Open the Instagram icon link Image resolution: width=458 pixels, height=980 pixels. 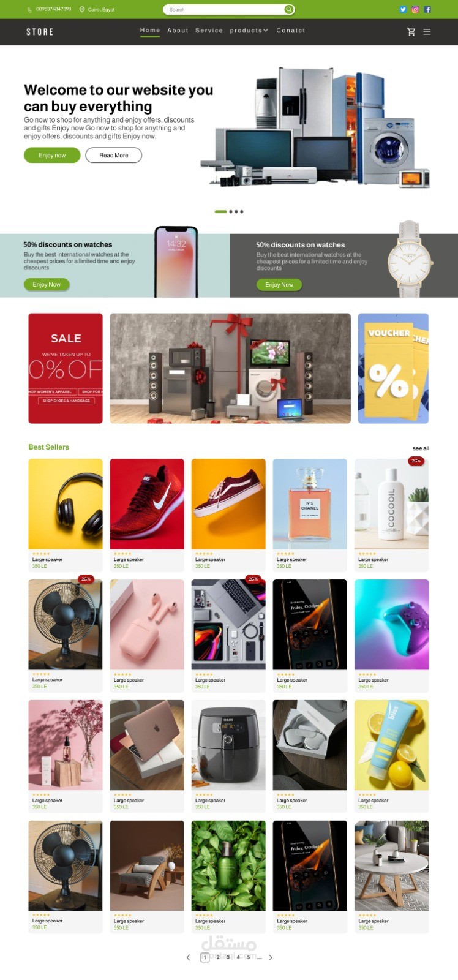[x=415, y=9]
